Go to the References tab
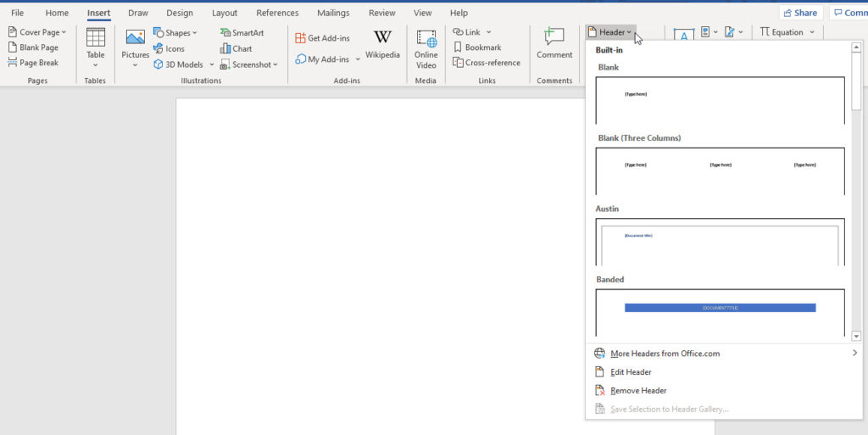The width and height of the screenshot is (868, 435). pyautogui.click(x=277, y=13)
